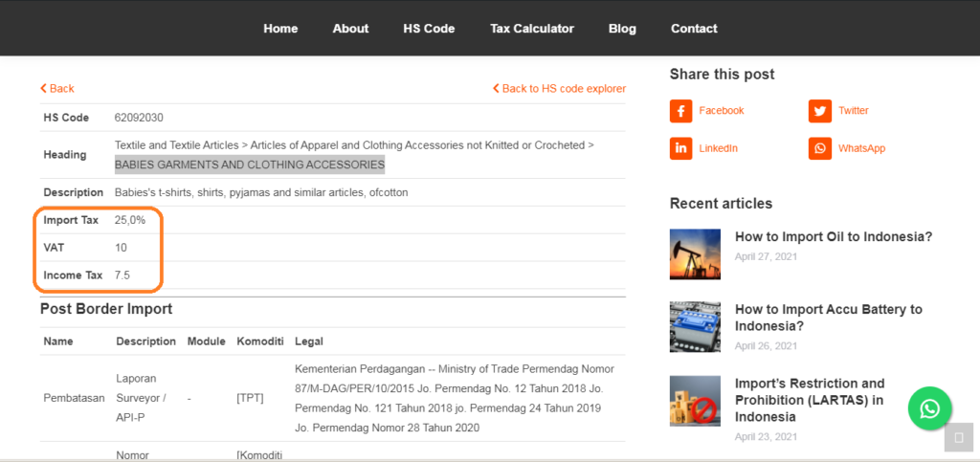980x462 pixels.
Task: Click the LinkedIn text link
Action: (718, 148)
